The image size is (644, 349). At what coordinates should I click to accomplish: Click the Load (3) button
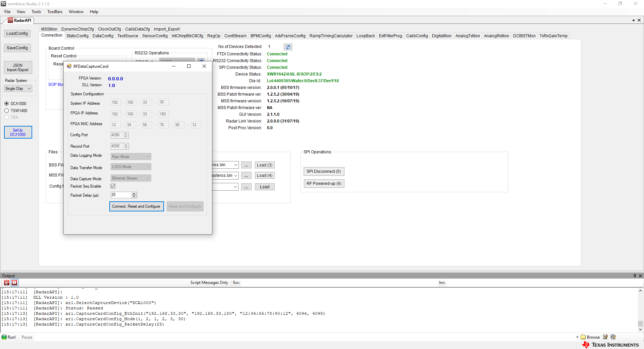pos(265,165)
